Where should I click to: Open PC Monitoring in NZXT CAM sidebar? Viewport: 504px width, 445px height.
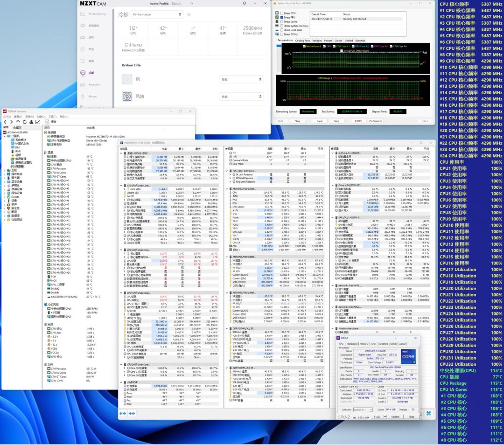(x=97, y=14)
